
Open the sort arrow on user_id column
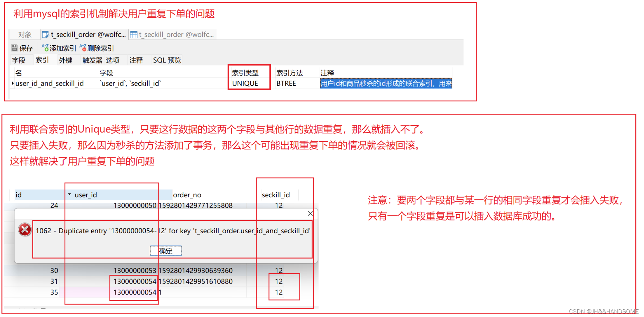(69, 194)
